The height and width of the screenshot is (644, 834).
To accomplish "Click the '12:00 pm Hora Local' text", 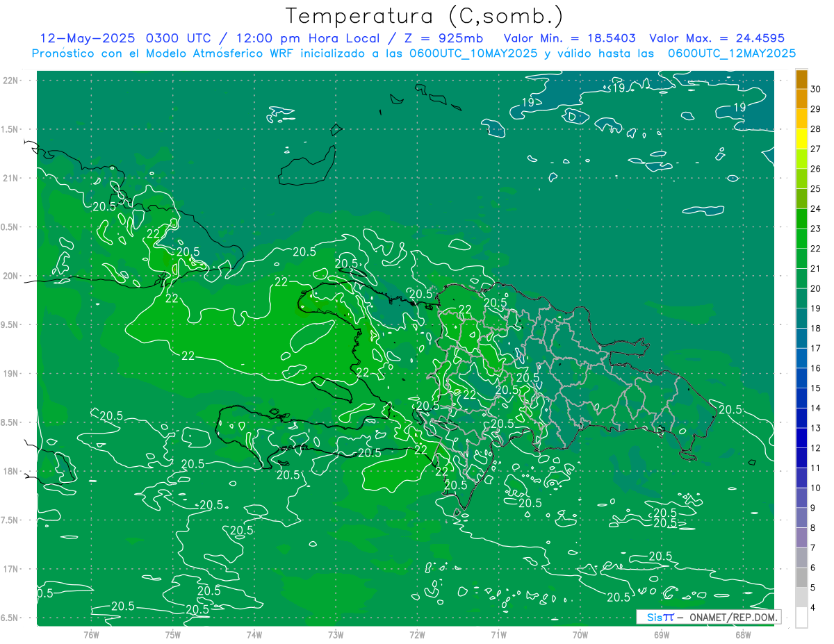I will coord(306,38).
